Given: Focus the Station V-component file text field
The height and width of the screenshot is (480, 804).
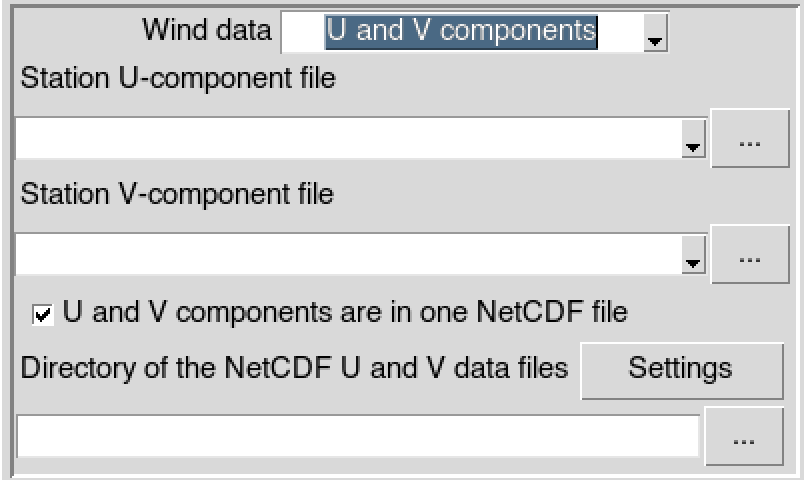Looking at the screenshot, I should coord(349,254).
